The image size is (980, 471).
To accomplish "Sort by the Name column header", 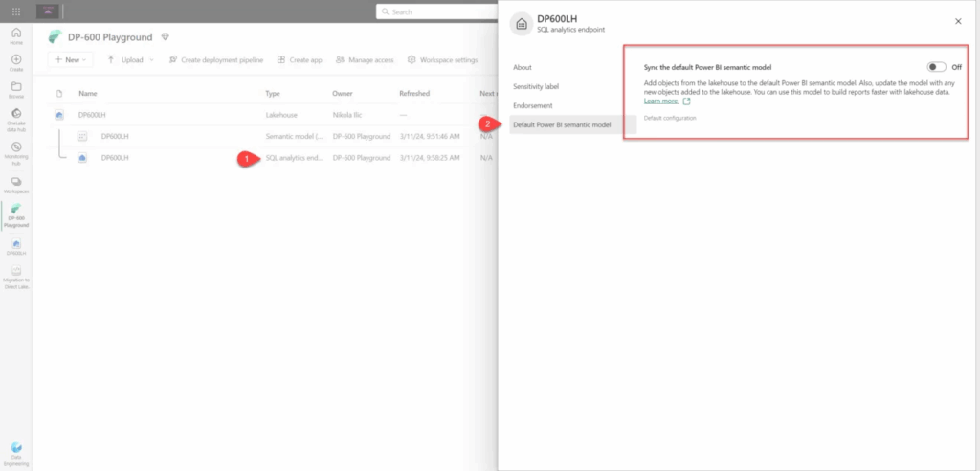I will click(x=87, y=93).
